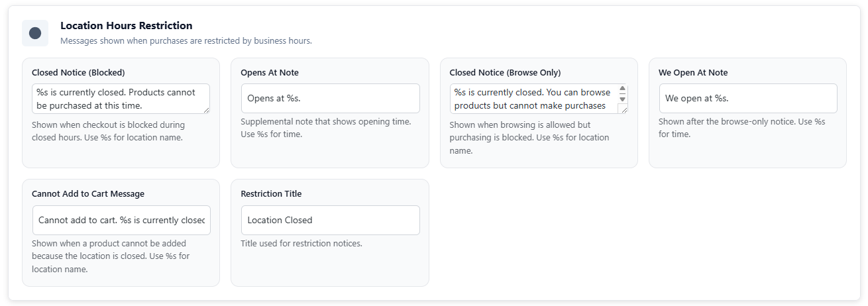The height and width of the screenshot is (306, 868).
Task: Focus the Opens At Note input field
Action: (x=330, y=98)
